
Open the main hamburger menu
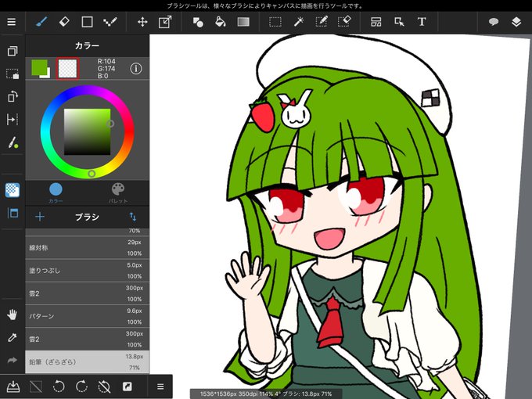(x=12, y=22)
